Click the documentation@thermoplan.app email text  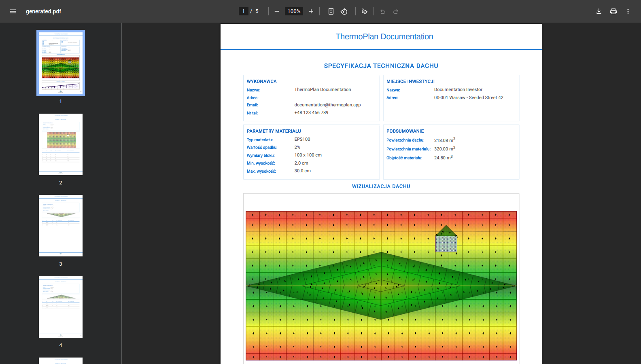pos(327,105)
